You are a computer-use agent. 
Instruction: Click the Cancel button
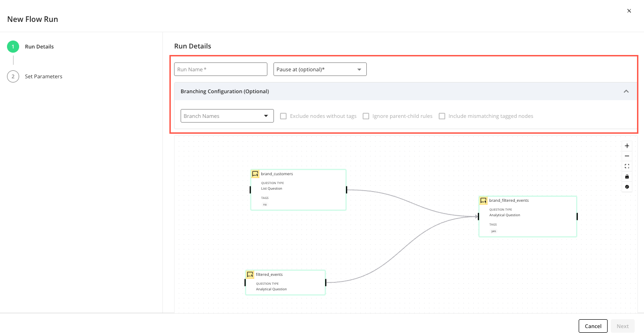pyautogui.click(x=593, y=326)
